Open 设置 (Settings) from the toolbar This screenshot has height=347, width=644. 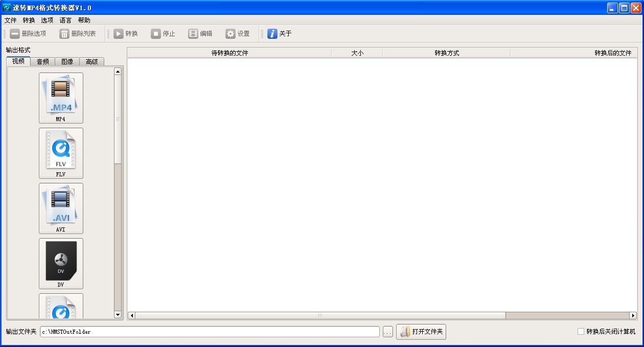click(x=237, y=33)
